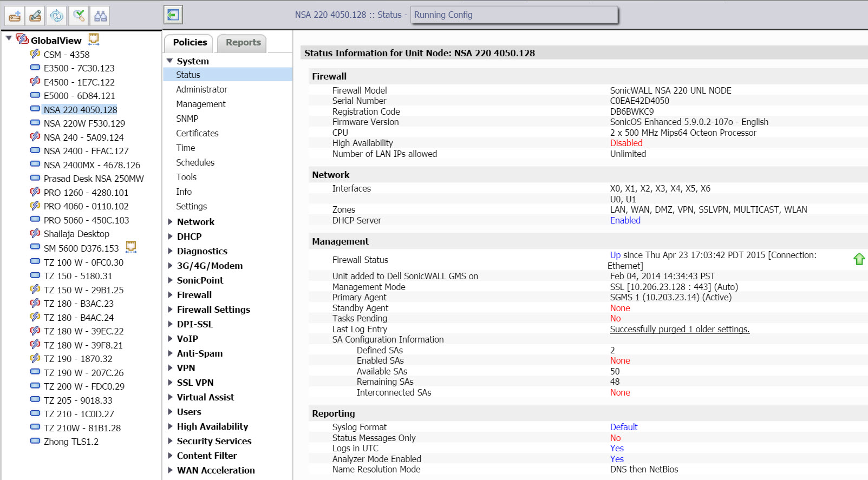Click the TZ 180 W - 39EC.22 unit icon
Screen dimensions: 868x480
click(x=35, y=331)
